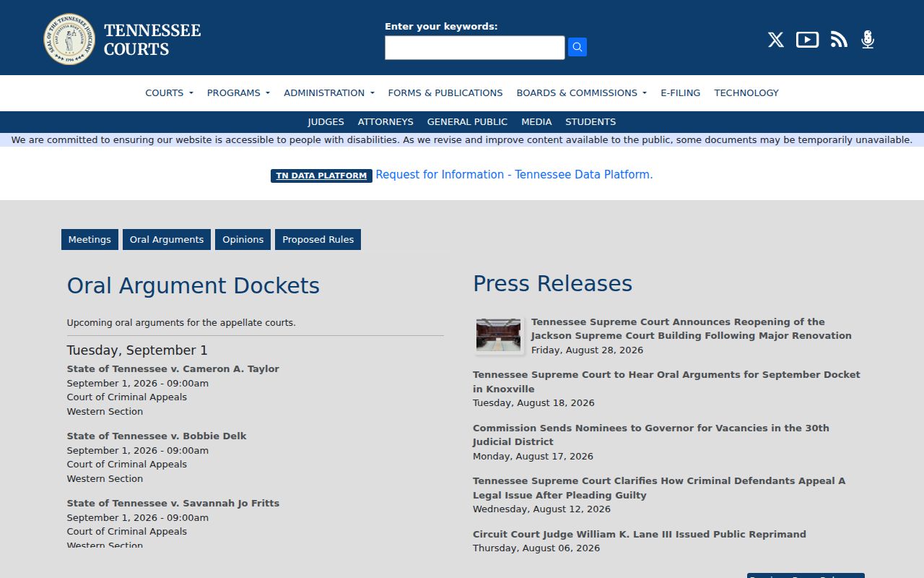Open State of Tennessee v. Cameron A. Taylor

click(173, 369)
